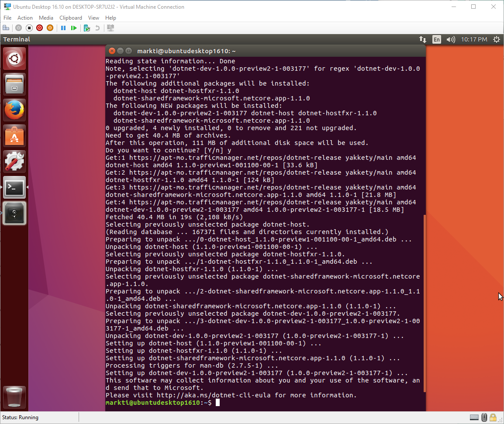Open the Clipboard menu
504x424 pixels.
71,18
